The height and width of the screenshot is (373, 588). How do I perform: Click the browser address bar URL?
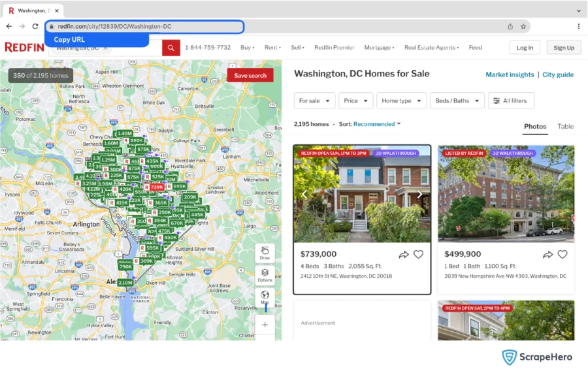click(144, 26)
